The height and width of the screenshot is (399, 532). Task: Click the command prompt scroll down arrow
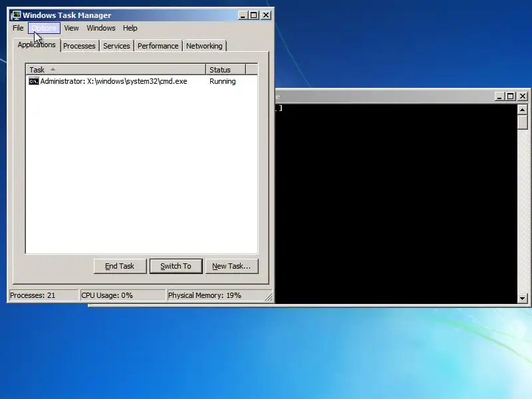point(523,299)
